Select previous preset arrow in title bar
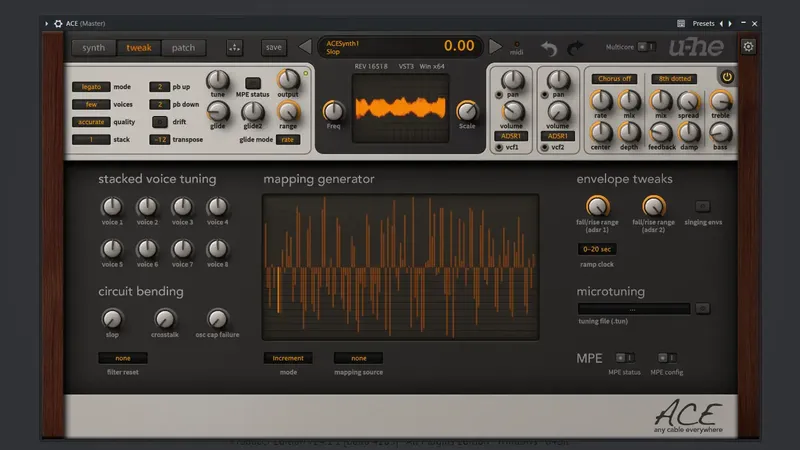The height and width of the screenshot is (450, 800). click(x=721, y=23)
